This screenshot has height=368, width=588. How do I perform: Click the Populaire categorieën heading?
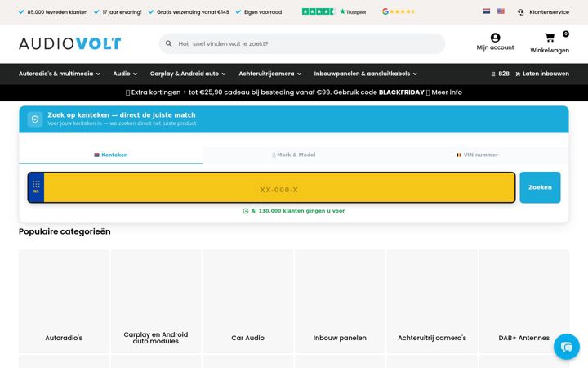point(65,231)
